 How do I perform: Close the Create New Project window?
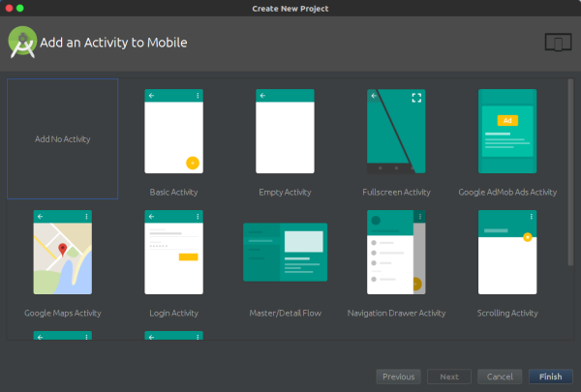click(9, 8)
